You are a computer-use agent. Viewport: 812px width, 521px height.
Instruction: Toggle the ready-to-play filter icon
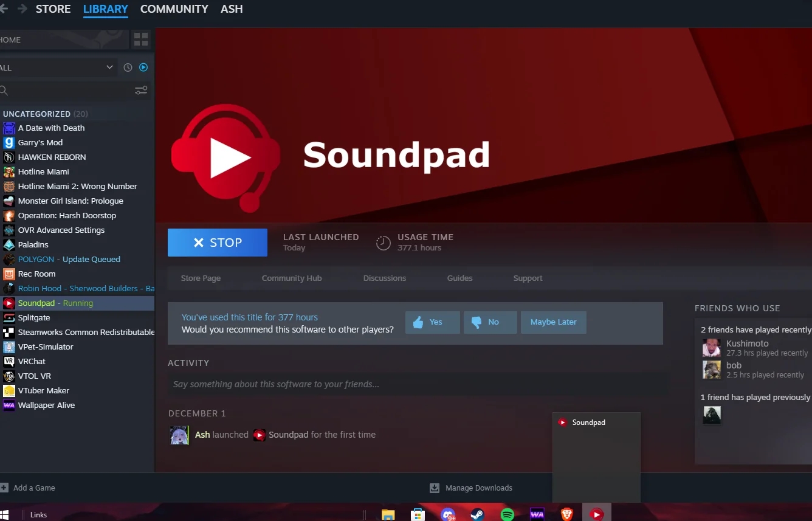143,67
